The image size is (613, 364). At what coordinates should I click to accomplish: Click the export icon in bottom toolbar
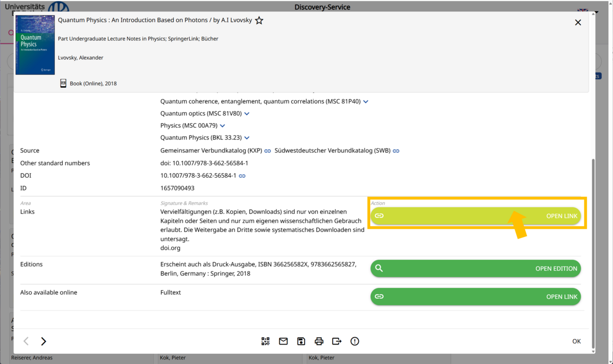tap(337, 341)
